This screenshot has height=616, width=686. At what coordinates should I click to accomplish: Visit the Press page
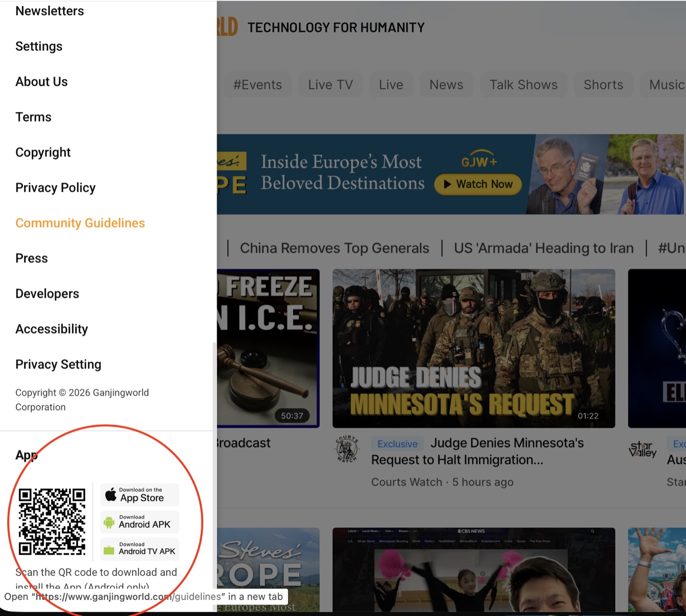pos(31,258)
